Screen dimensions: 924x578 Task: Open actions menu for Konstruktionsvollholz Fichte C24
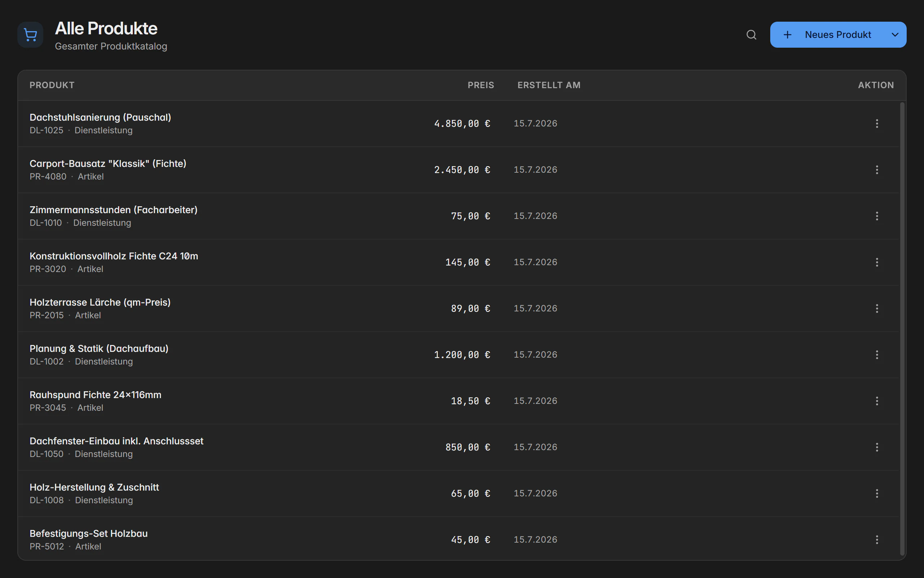[877, 262]
